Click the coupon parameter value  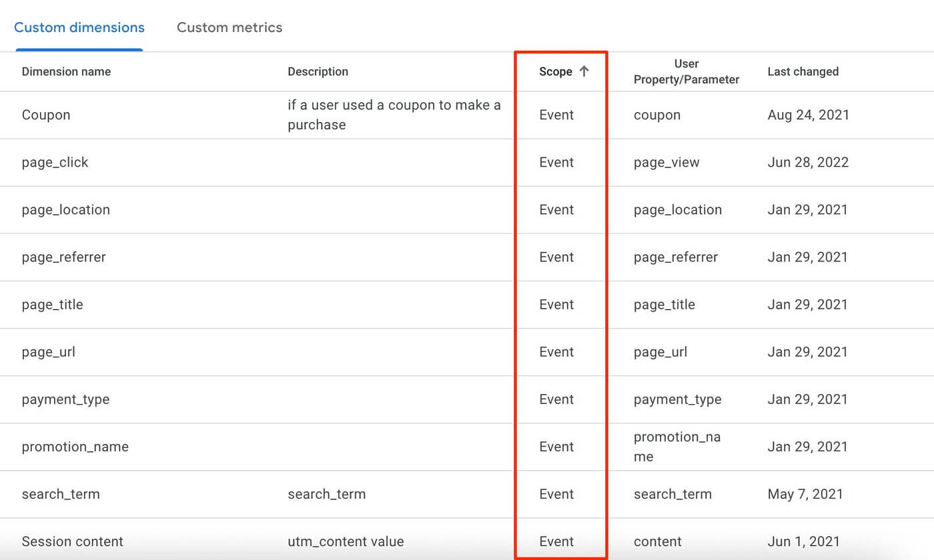point(657,115)
